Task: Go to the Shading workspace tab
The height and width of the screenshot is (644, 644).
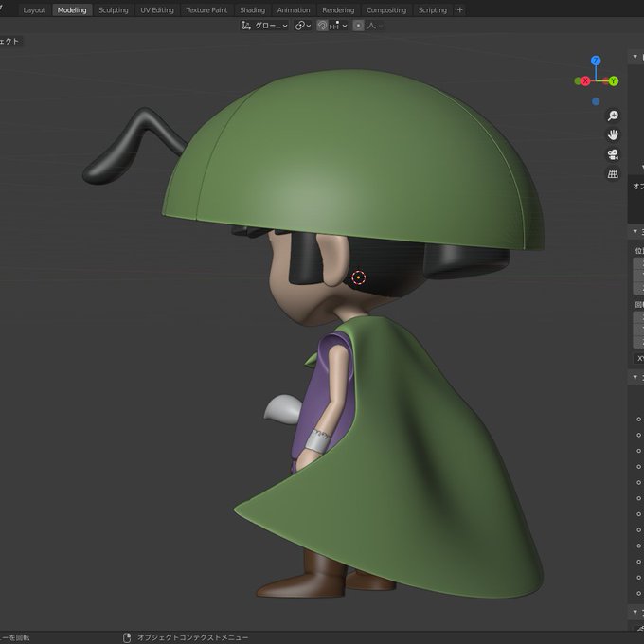Action: point(252,10)
